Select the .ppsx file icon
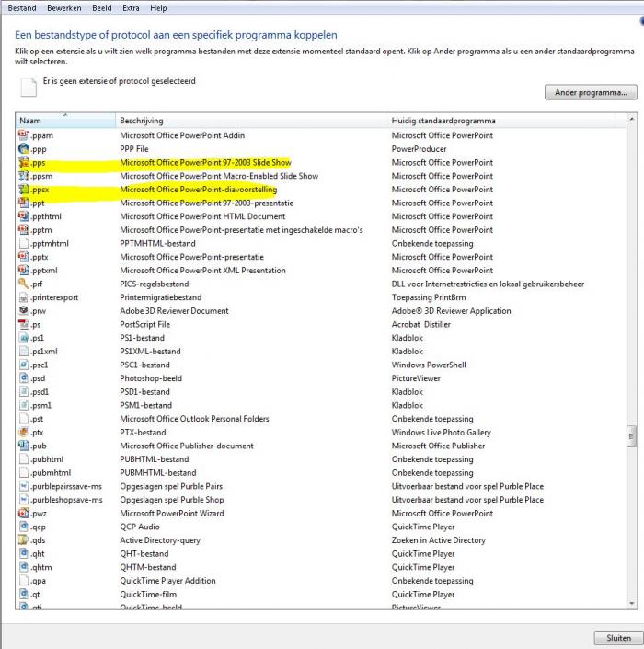This screenshot has width=644, height=649. 24,189
